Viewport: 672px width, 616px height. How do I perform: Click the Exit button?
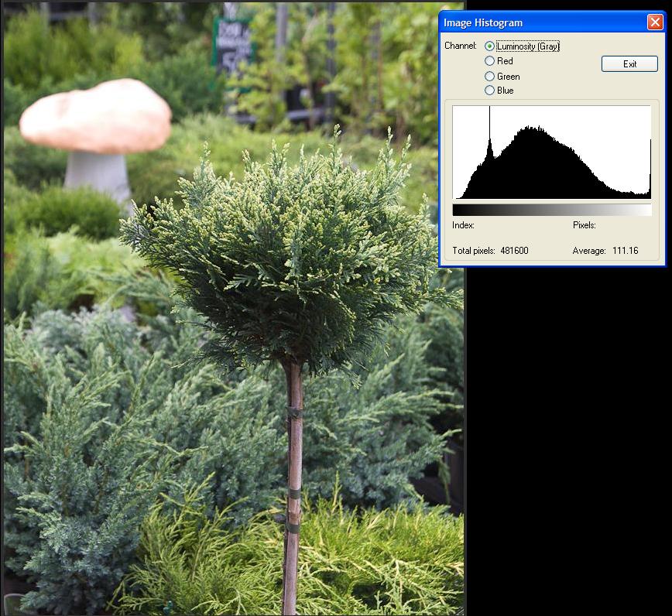coord(629,63)
